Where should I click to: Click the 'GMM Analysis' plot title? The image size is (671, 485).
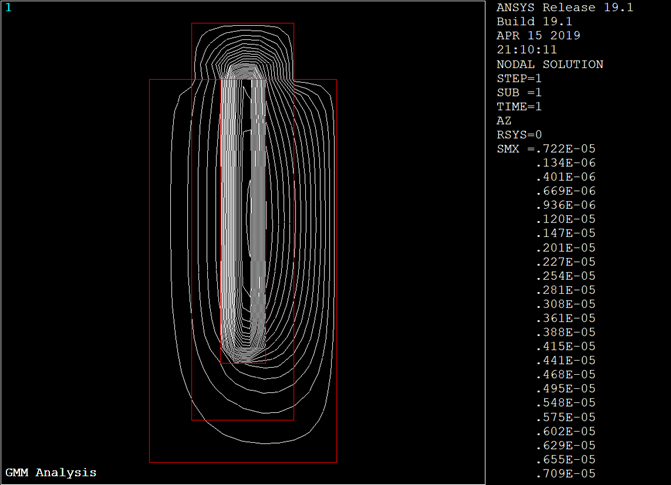(x=51, y=473)
